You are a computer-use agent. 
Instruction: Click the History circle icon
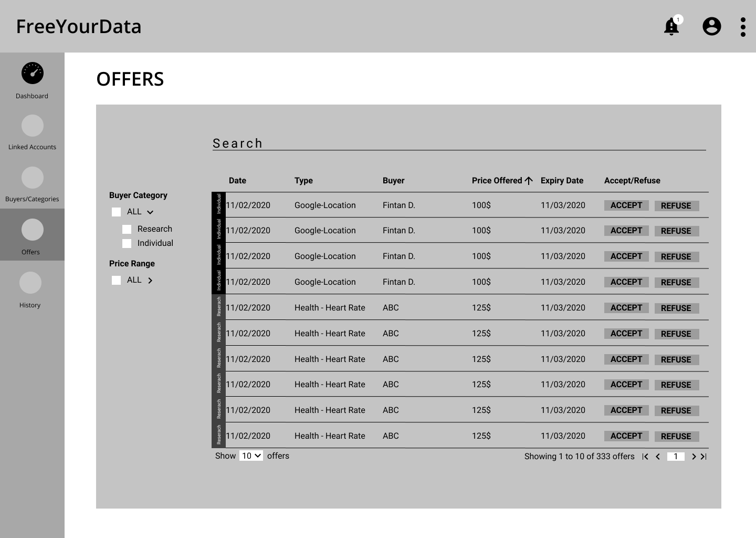coord(30,283)
